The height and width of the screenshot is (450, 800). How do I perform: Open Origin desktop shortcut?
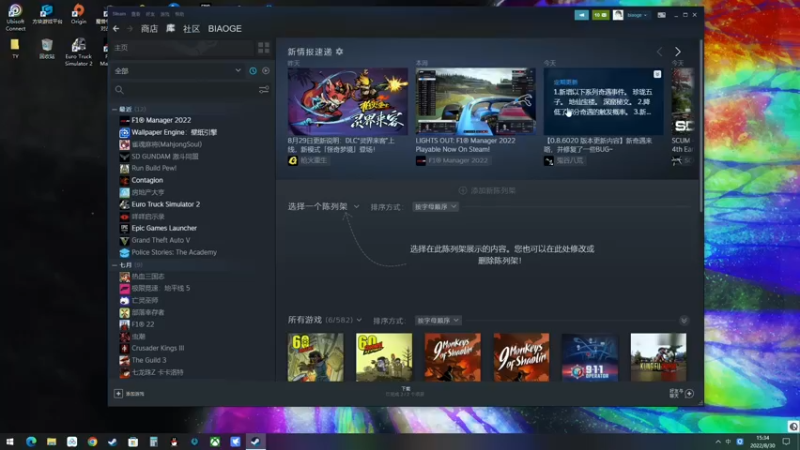[78, 14]
